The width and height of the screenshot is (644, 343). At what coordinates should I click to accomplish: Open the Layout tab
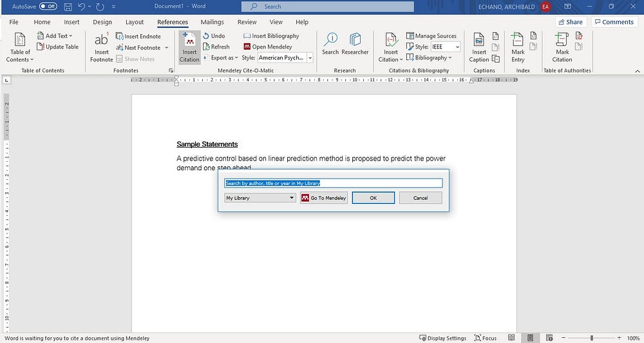[x=135, y=22]
